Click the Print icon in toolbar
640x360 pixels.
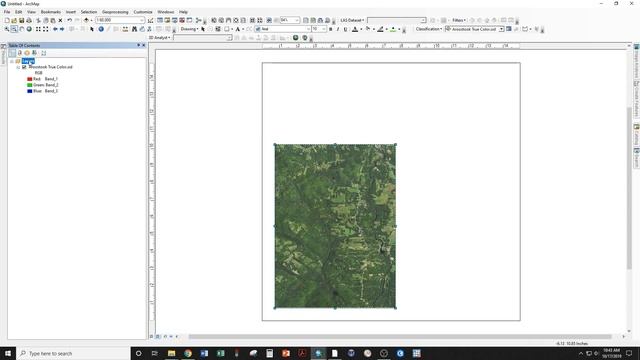[x=29, y=20]
